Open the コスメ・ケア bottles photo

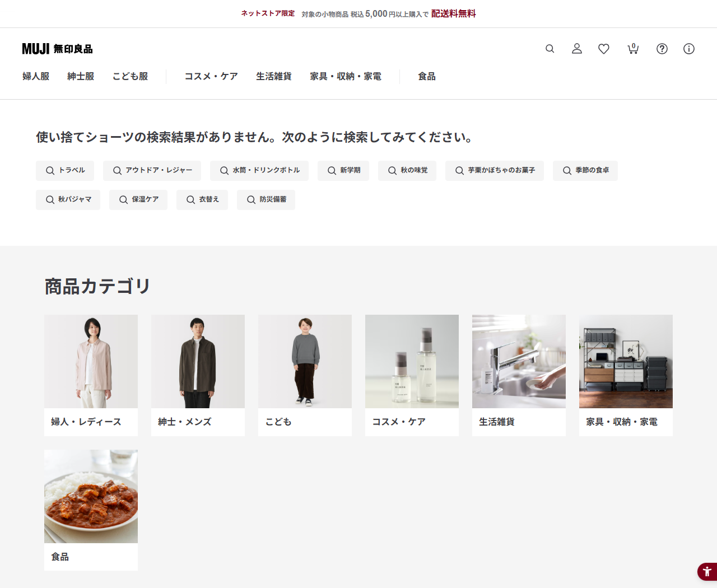coord(412,361)
